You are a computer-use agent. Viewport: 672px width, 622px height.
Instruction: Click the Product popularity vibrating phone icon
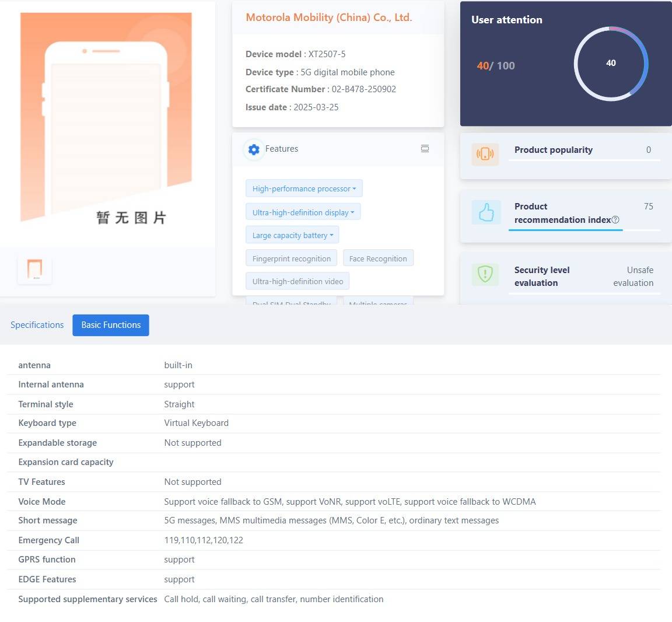point(485,154)
